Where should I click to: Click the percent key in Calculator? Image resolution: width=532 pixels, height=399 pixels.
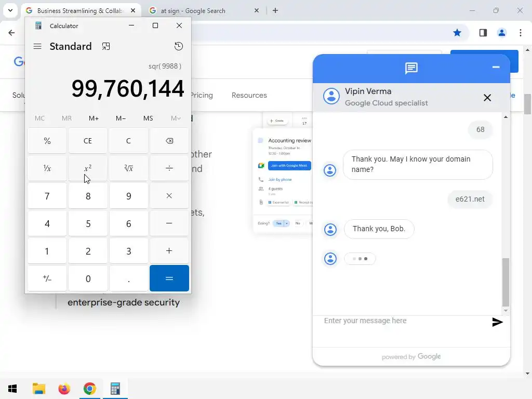(x=47, y=141)
